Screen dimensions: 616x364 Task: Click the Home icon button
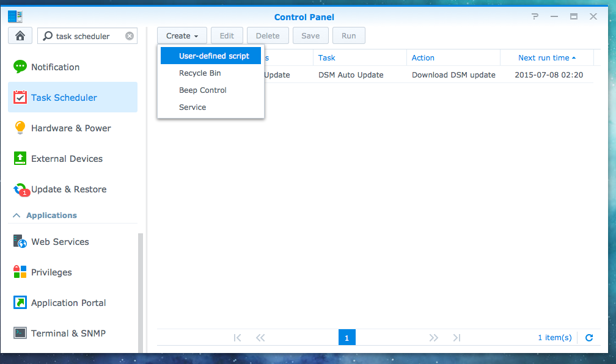click(20, 36)
